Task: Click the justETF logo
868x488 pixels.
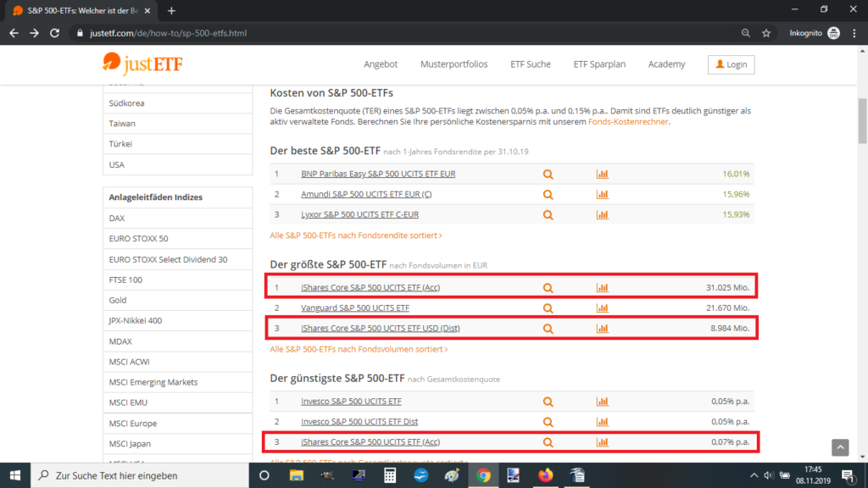Action: 142,63
